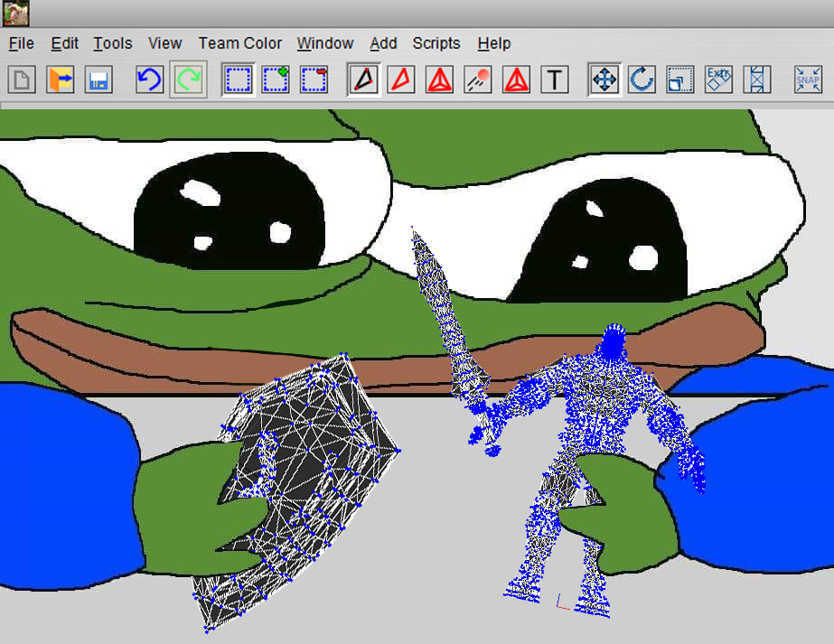The image size is (834, 644).
Task: Open the View menu
Action: (x=164, y=43)
